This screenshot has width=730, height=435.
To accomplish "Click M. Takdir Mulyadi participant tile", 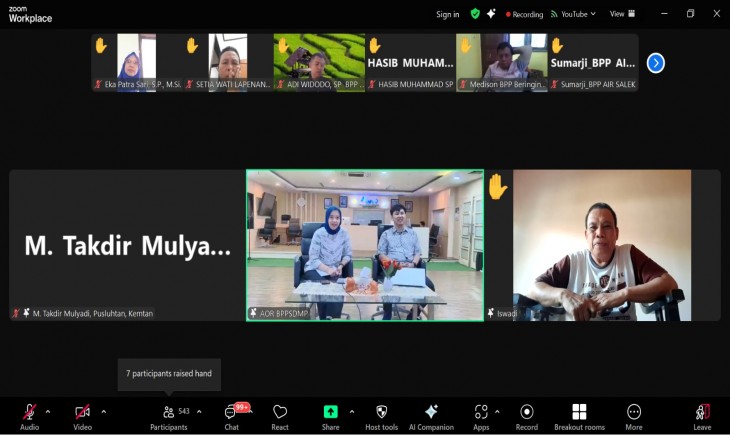I will click(127, 245).
